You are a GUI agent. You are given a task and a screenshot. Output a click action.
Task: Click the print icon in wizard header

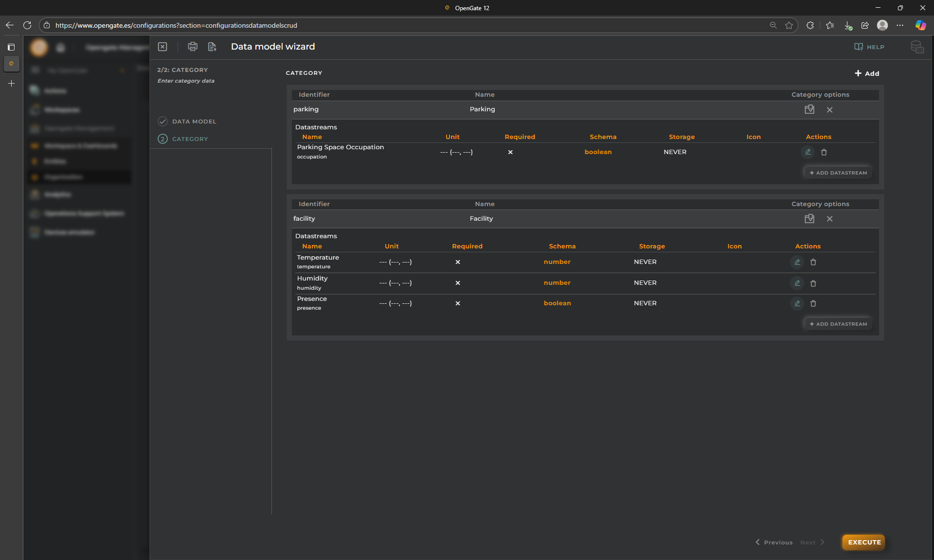tap(193, 47)
